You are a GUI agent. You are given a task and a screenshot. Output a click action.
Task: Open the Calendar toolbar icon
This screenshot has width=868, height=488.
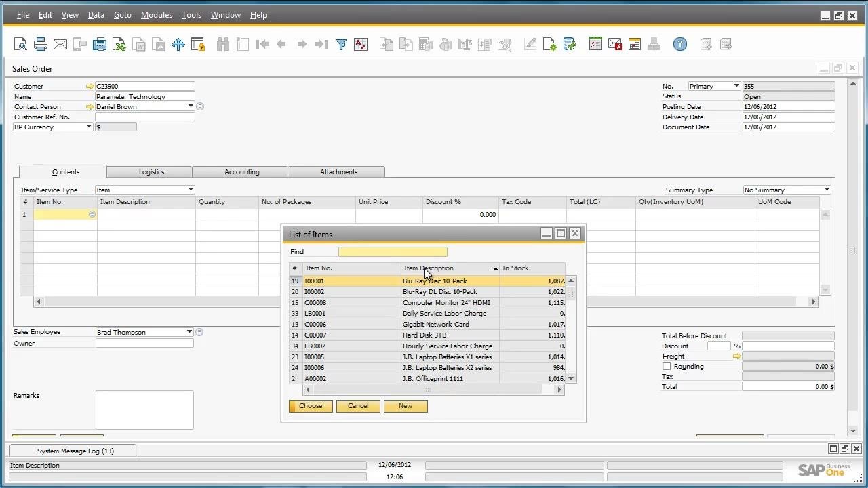pos(635,45)
